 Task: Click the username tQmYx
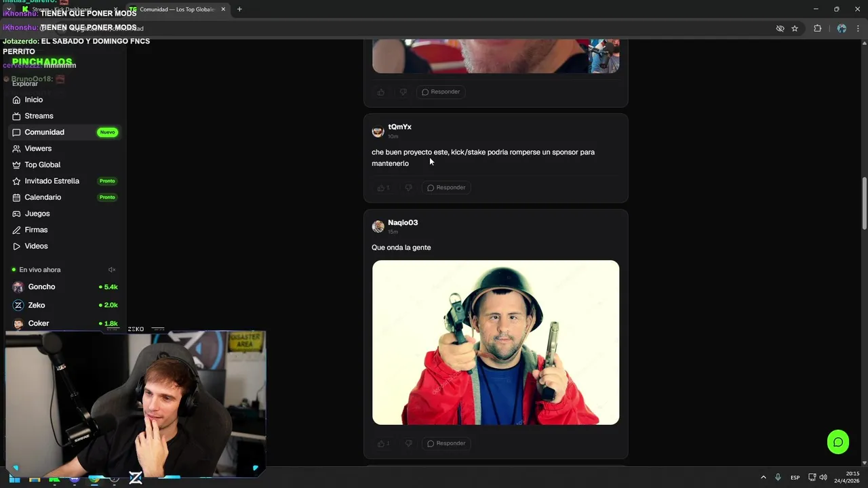point(399,127)
